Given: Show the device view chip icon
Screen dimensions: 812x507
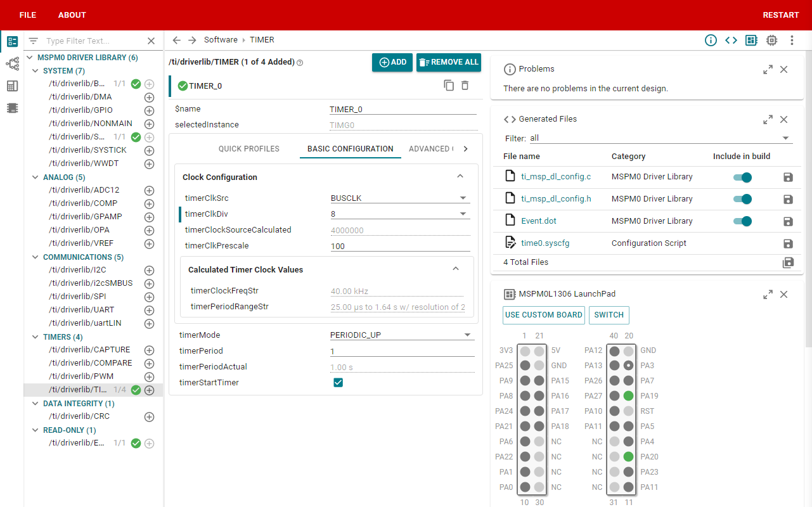Looking at the screenshot, I should point(771,41).
